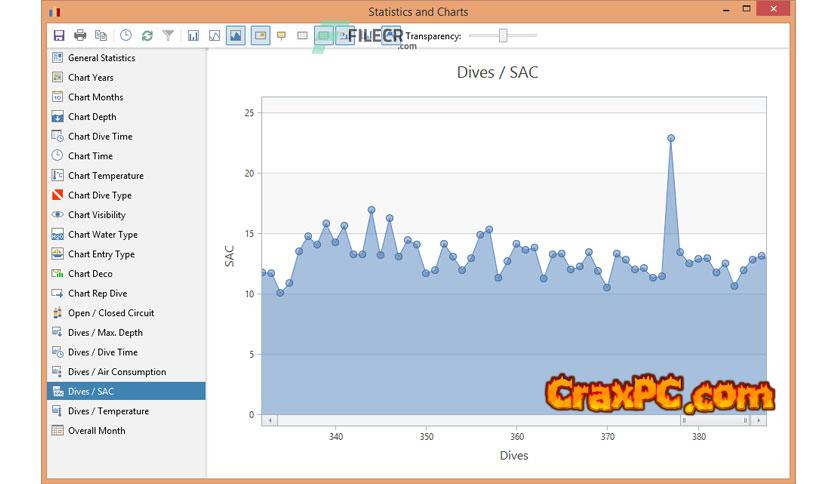Viewport: 836px width, 484px height.
Task: Click the Copy icon in the toolbar
Action: pyautogui.click(x=101, y=36)
